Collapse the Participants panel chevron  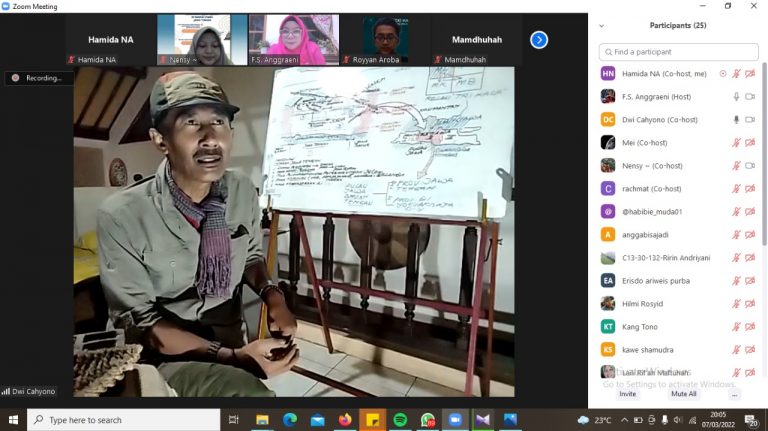601,25
